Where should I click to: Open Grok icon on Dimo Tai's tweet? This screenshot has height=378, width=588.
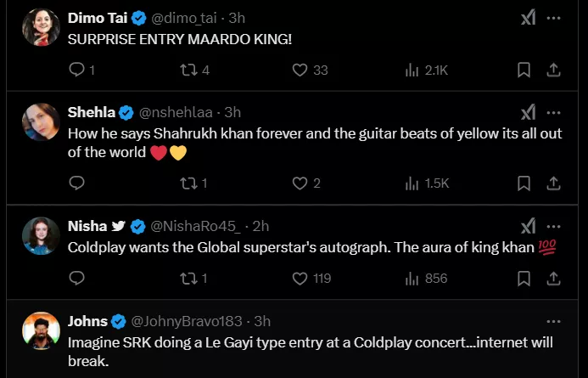click(528, 18)
